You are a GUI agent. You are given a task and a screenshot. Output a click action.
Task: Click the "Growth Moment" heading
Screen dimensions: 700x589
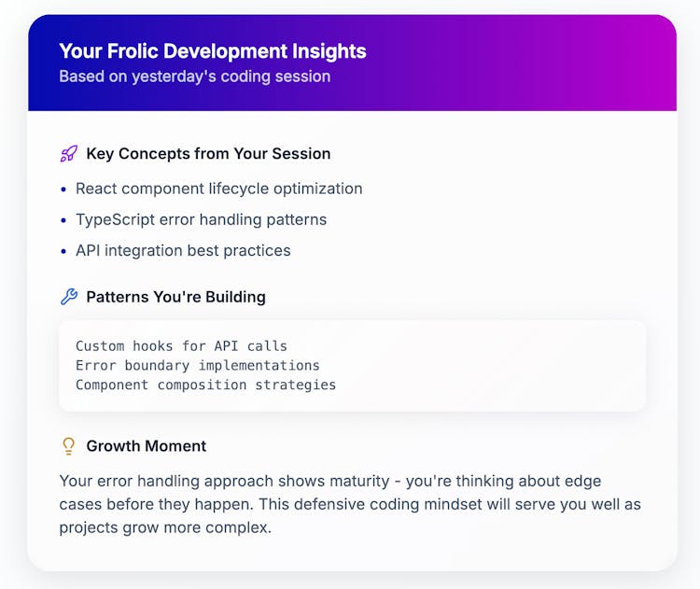point(147,446)
